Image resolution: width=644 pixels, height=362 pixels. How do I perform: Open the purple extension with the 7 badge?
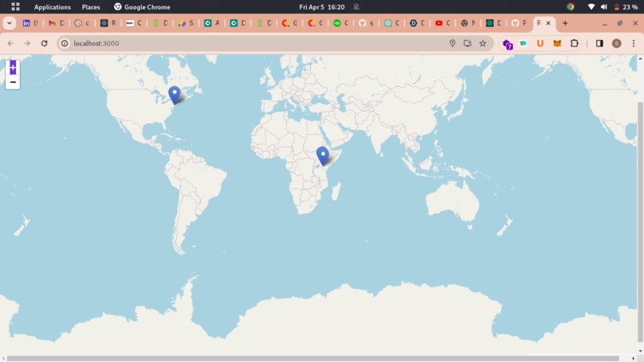click(x=507, y=44)
